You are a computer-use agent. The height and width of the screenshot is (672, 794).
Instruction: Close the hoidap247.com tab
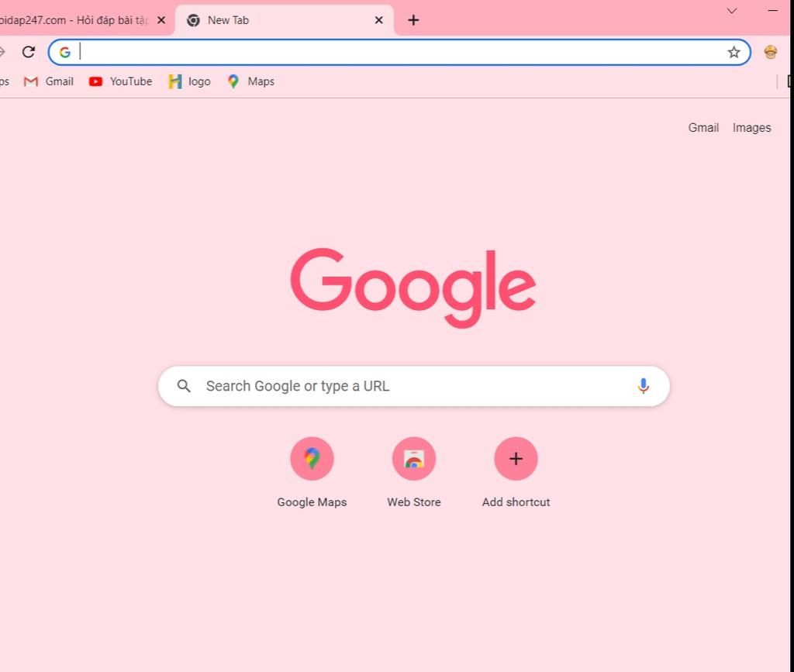(161, 20)
